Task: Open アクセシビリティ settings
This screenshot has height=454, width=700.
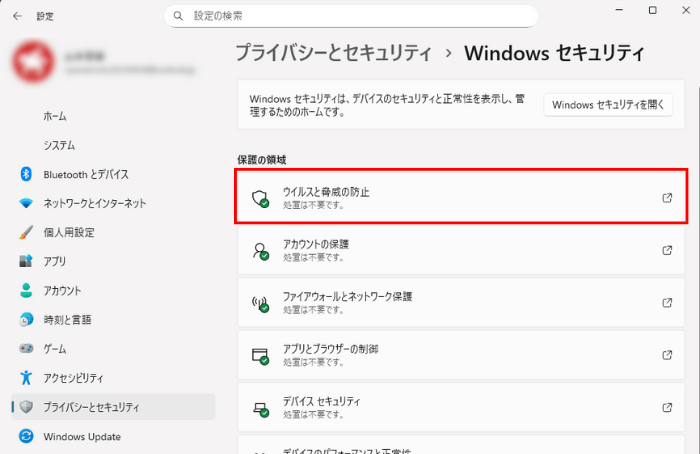Action: [x=113, y=378]
